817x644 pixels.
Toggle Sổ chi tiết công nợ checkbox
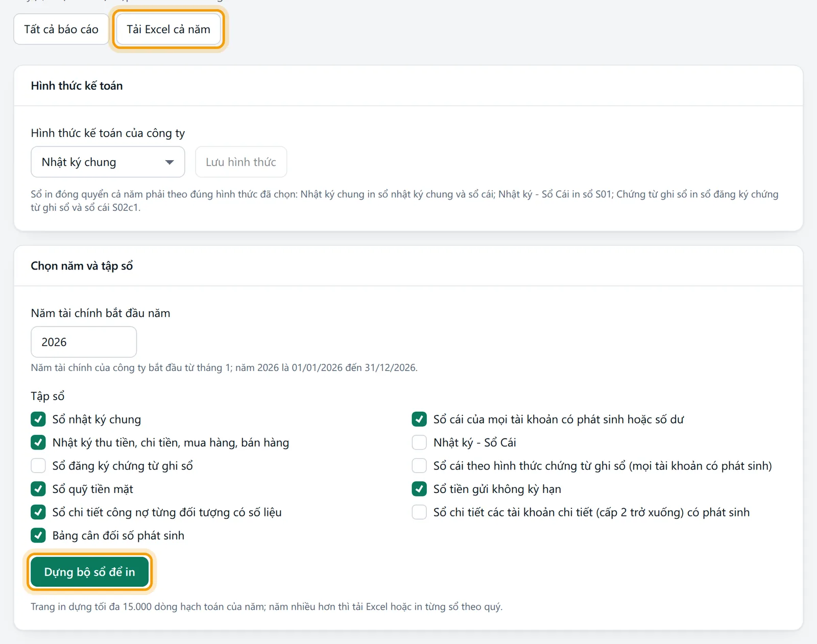38,512
